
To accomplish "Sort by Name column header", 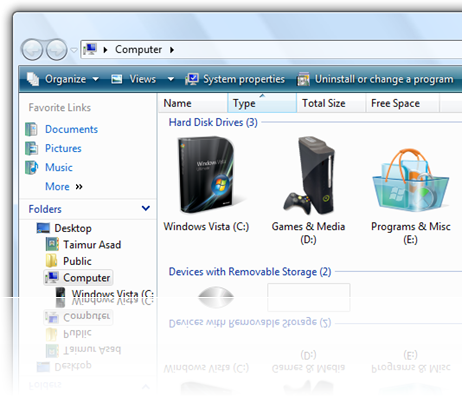I will tap(193, 103).
